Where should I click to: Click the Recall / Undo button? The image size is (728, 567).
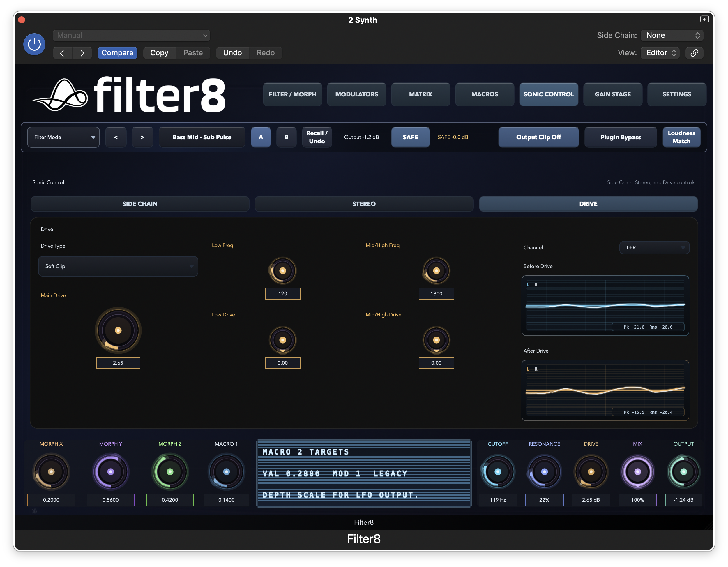pyautogui.click(x=317, y=137)
